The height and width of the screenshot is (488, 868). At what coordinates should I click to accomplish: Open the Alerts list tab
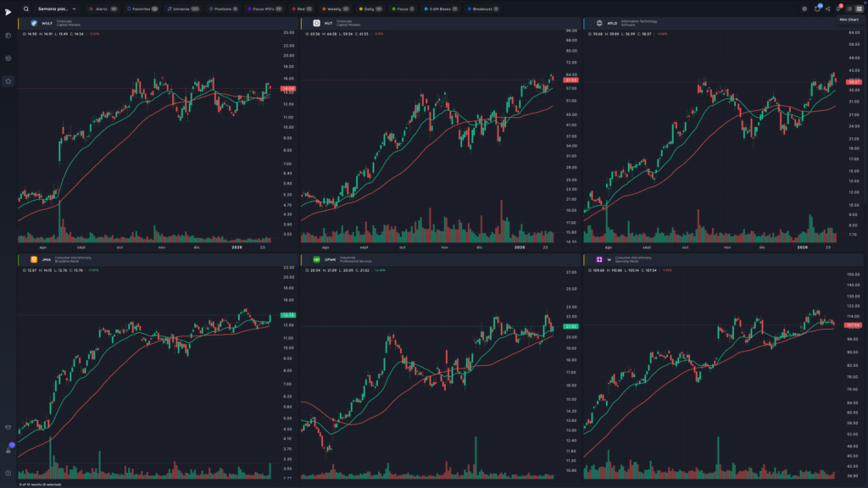click(x=103, y=8)
